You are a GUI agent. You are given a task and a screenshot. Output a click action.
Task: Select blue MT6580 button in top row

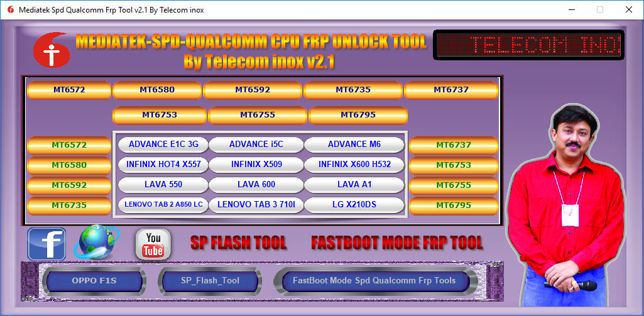(x=157, y=90)
